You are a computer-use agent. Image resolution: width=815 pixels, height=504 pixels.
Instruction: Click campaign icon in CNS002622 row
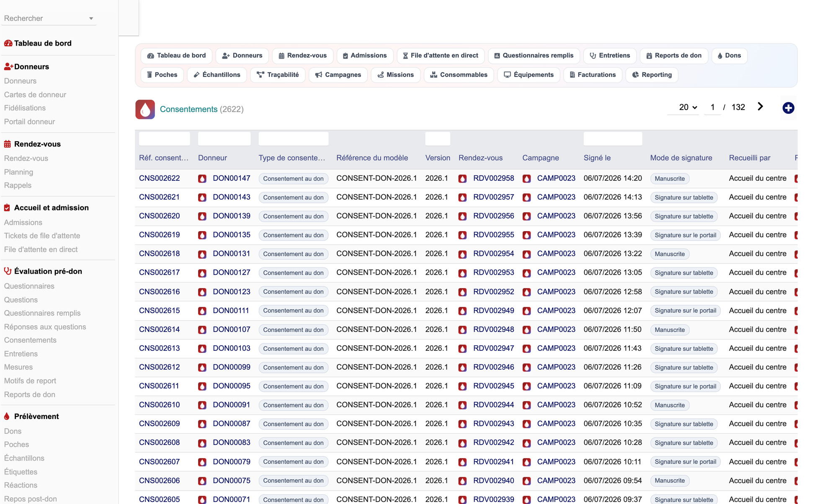(x=527, y=179)
